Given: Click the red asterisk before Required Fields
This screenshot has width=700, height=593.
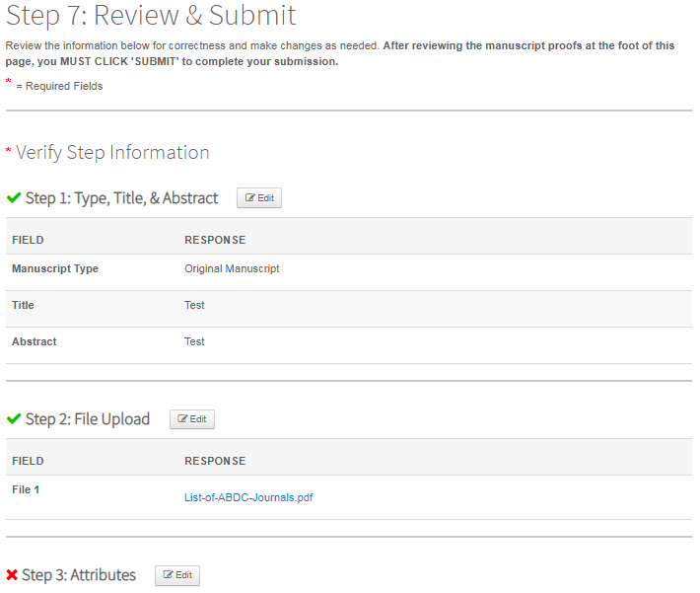Looking at the screenshot, I should (x=9, y=84).
